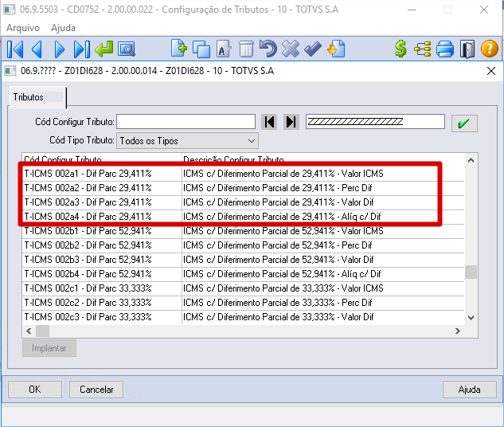
Task: Open the Arquivo menu
Action: point(23,28)
